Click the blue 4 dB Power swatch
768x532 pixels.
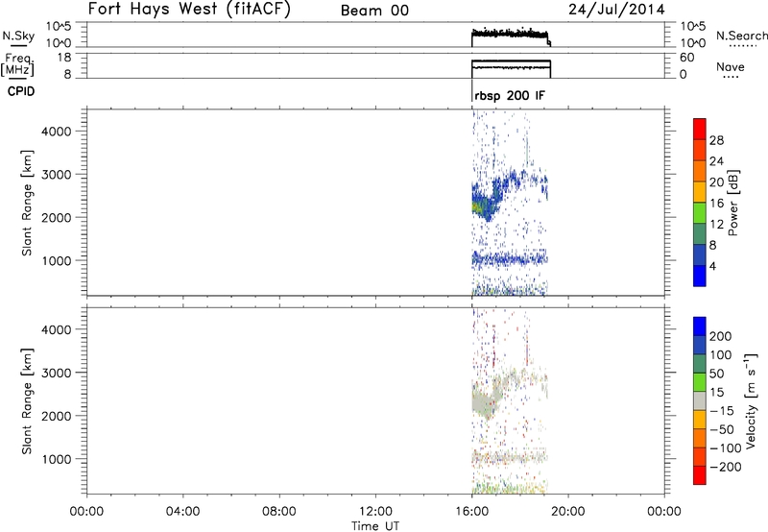(700, 276)
